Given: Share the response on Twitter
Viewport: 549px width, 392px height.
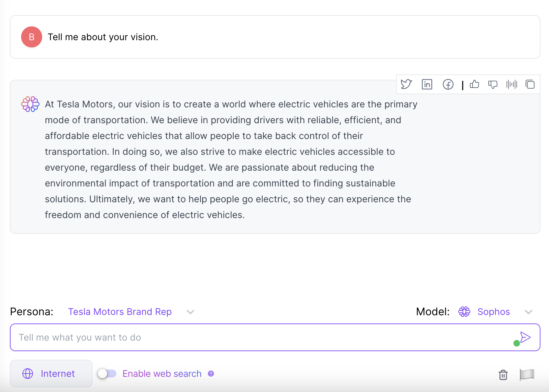Looking at the screenshot, I should (x=406, y=84).
